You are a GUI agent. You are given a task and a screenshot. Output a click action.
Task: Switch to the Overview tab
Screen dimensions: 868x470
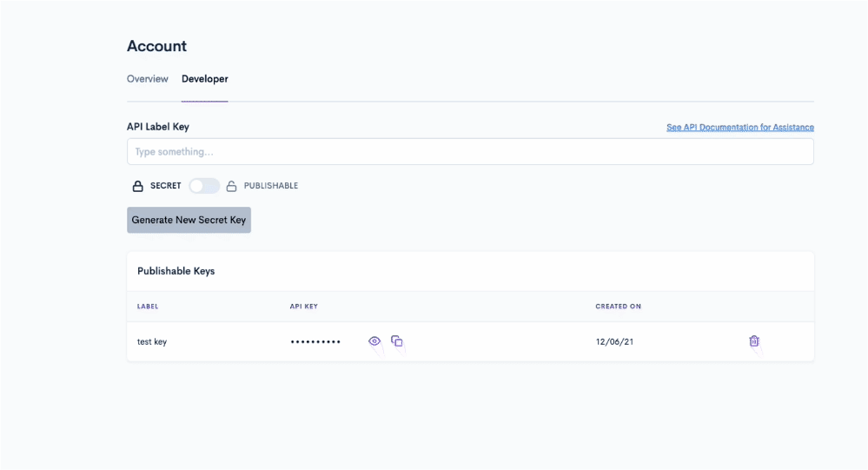pos(147,79)
